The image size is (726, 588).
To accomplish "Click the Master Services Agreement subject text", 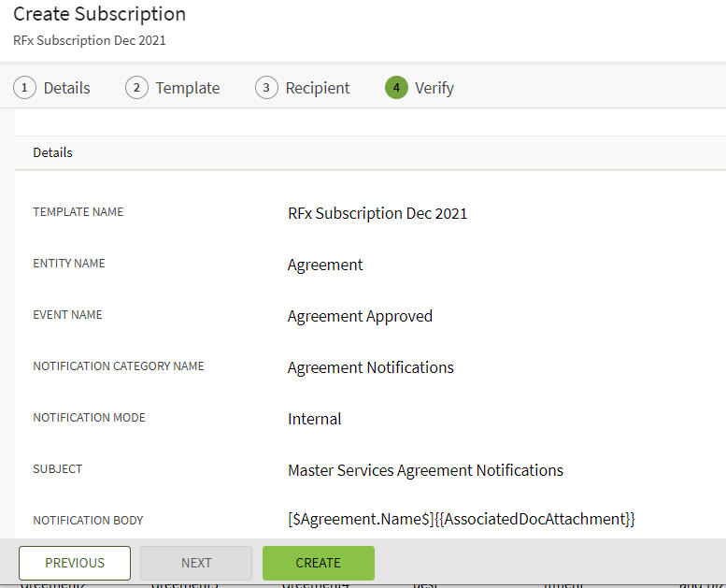I will (425, 470).
